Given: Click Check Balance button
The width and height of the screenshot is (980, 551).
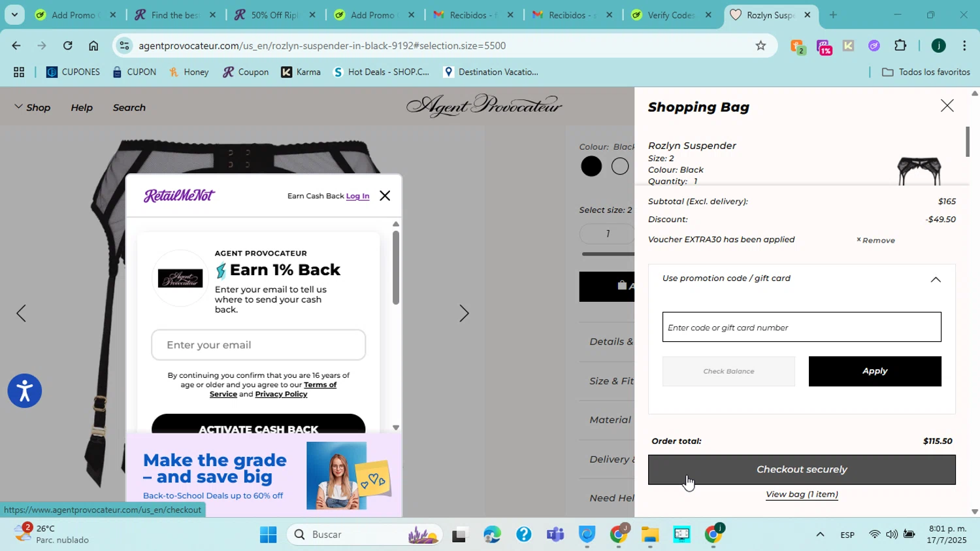Looking at the screenshot, I should click(x=728, y=371).
